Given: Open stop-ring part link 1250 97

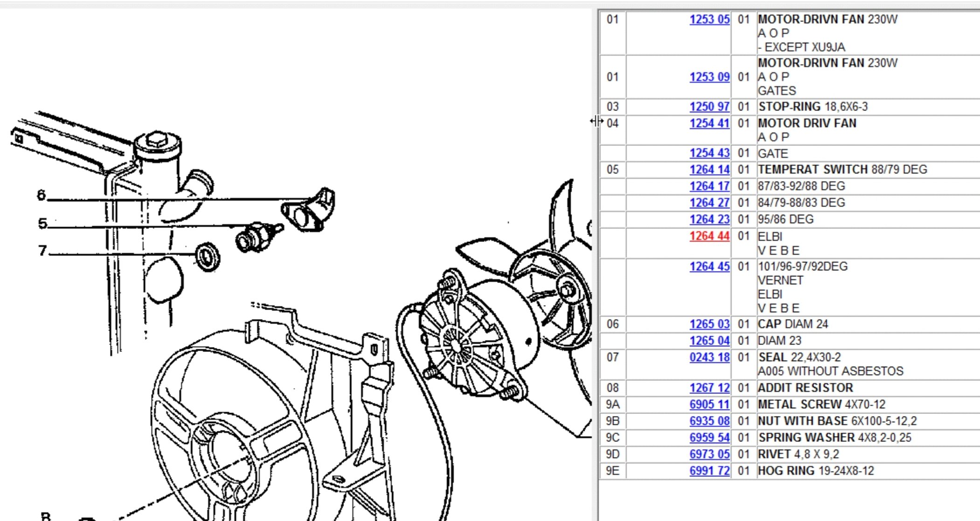Looking at the screenshot, I should point(709,107).
